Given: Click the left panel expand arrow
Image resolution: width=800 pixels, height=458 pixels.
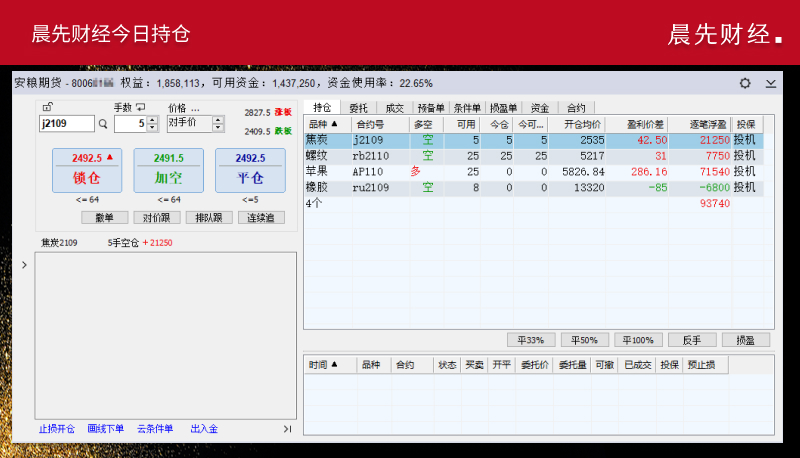Looking at the screenshot, I should point(24,265).
